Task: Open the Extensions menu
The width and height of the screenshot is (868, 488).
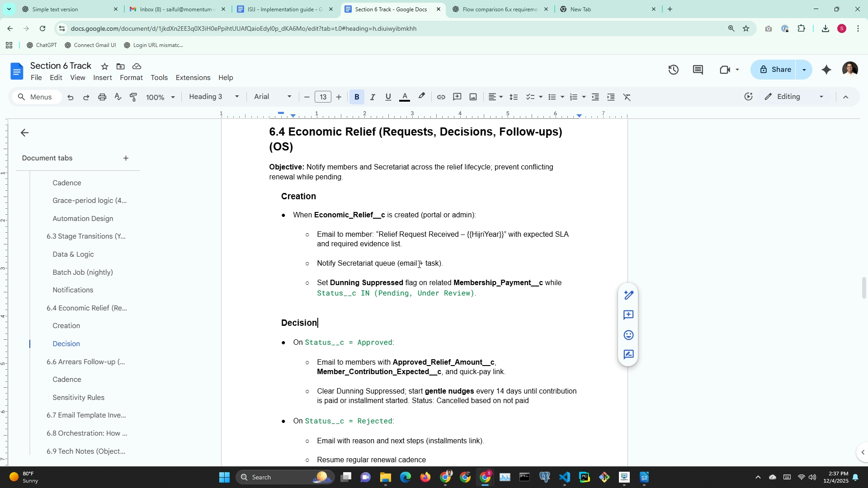Action: (x=193, y=78)
